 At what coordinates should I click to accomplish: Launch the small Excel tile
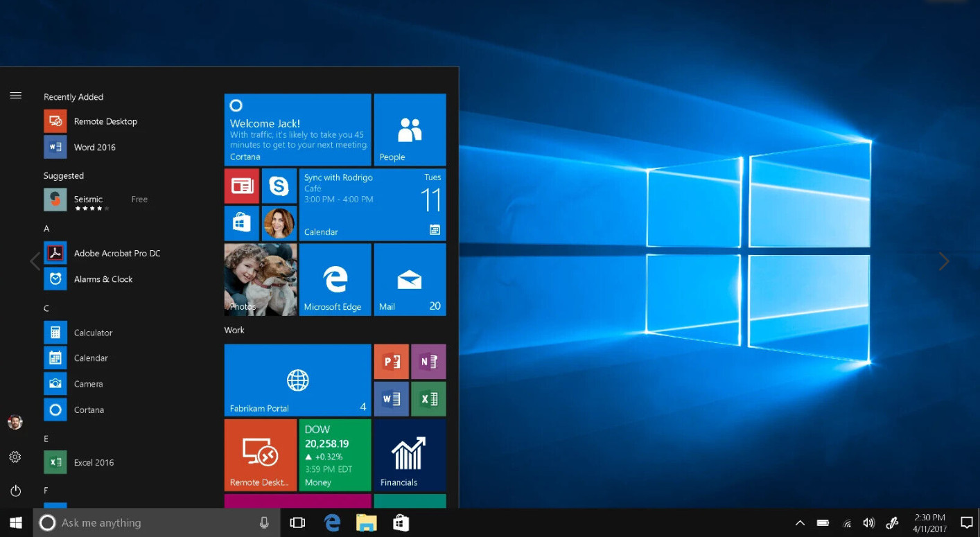click(428, 398)
